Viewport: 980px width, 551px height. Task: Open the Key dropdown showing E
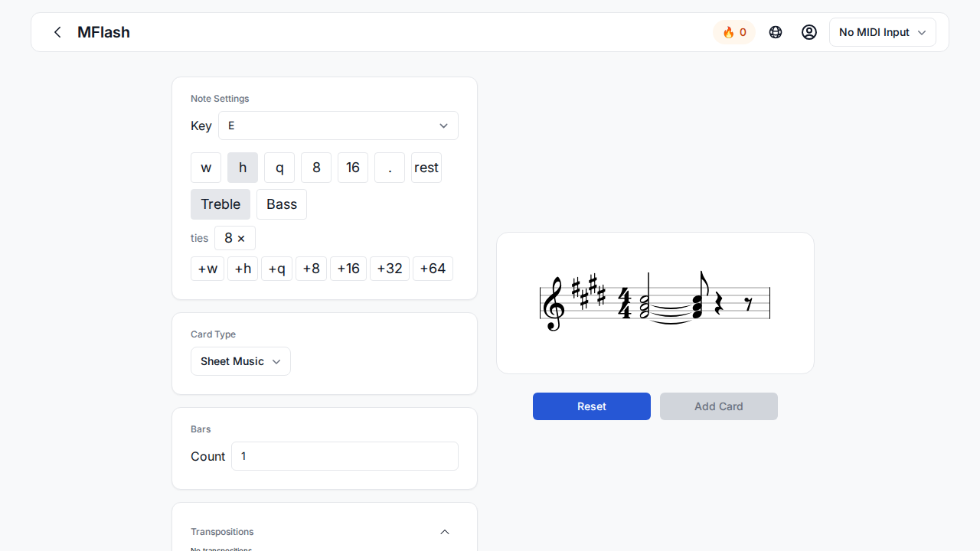tap(338, 126)
